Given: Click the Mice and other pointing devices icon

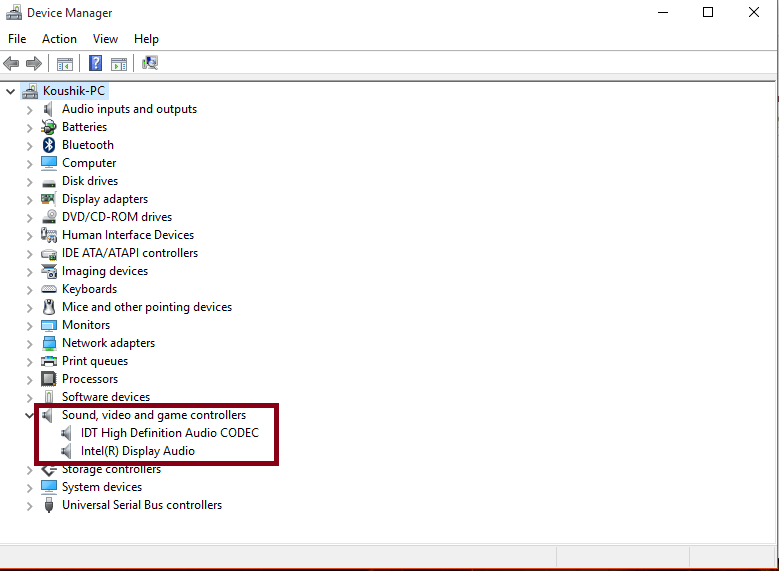Looking at the screenshot, I should pyautogui.click(x=49, y=307).
